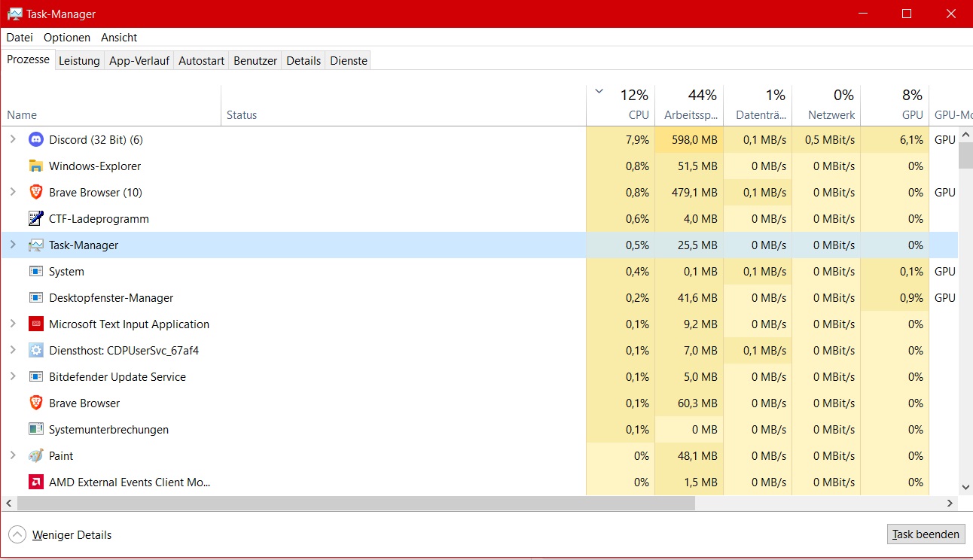The width and height of the screenshot is (973, 560).
Task: Sort by the Status column header
Action: pyautogui.click(x=404, y=105)
